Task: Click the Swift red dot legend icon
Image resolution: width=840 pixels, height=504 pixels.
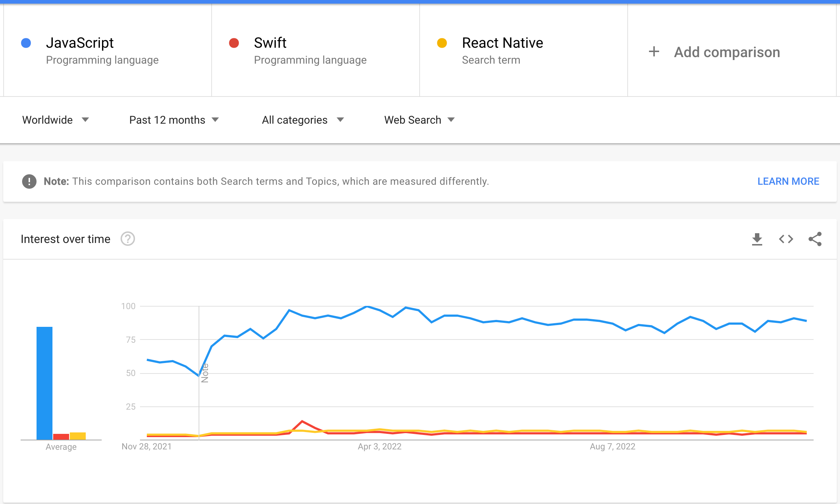Action: pyautogui.click(x=234, y=43)
